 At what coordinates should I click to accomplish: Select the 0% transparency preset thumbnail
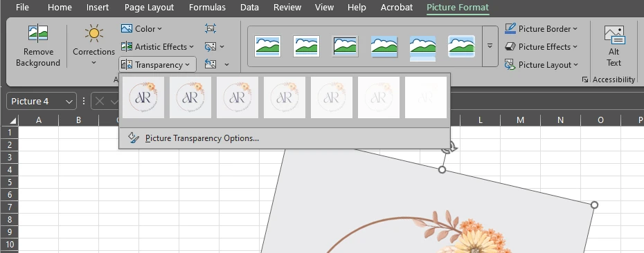click(x=143, y=97)
